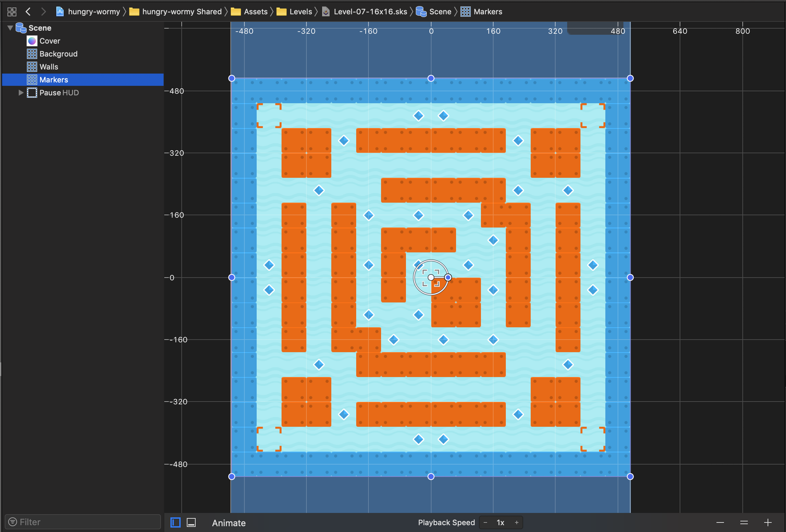Zoom out with the minus icon
The height and width of the screenshot is (532, 786).
coord(720,522)
